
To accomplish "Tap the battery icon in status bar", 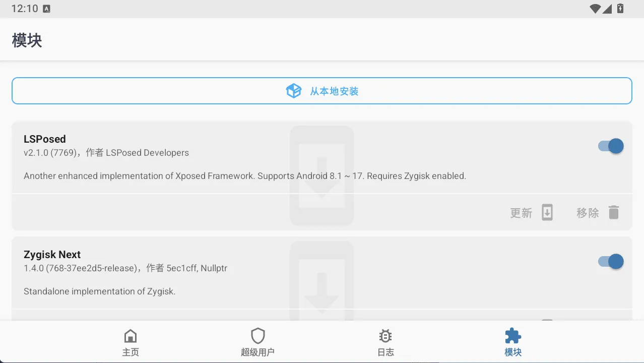I will [x=620, y=9].
